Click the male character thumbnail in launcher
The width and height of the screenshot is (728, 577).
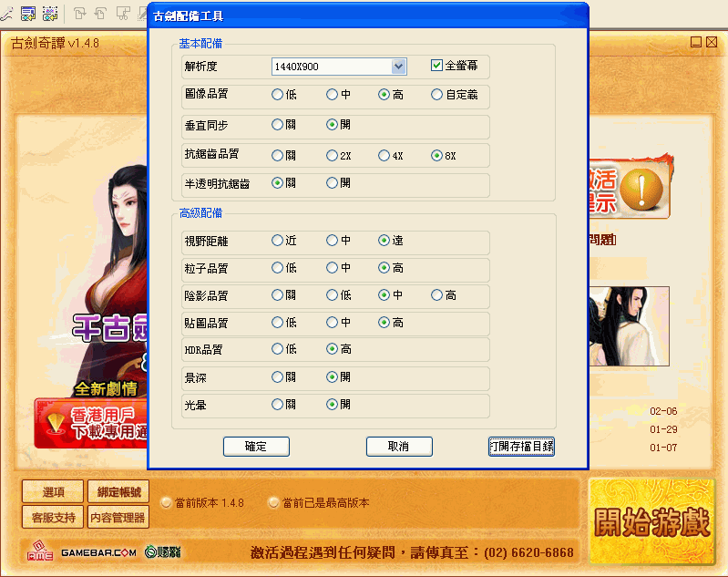click(629, 326)
